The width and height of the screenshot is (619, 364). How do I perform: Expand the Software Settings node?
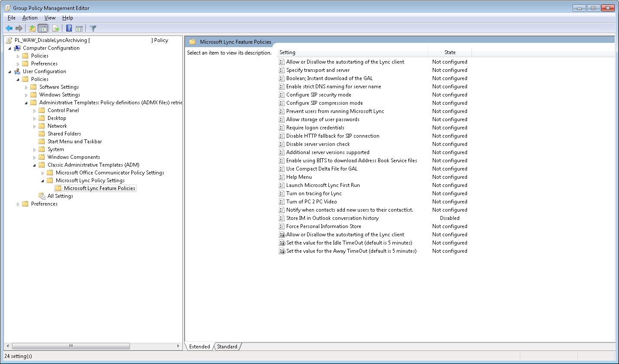[x=26, y=87]
